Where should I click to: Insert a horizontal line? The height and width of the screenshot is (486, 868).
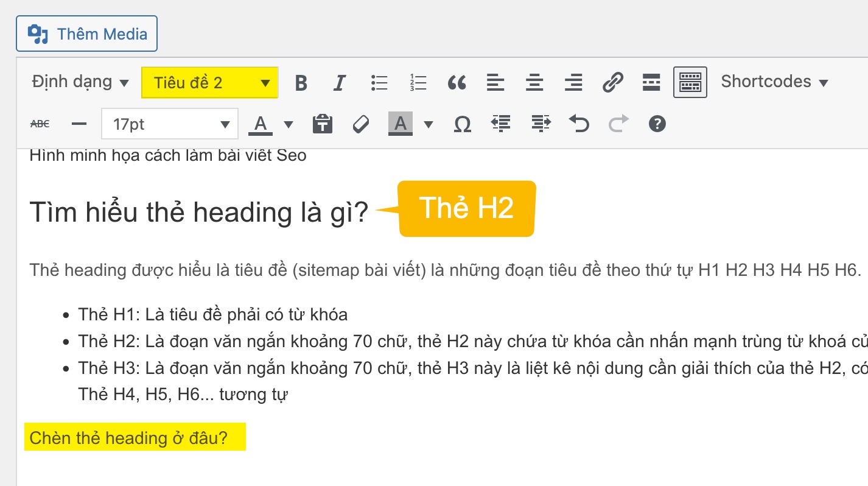tap(79, 124)
